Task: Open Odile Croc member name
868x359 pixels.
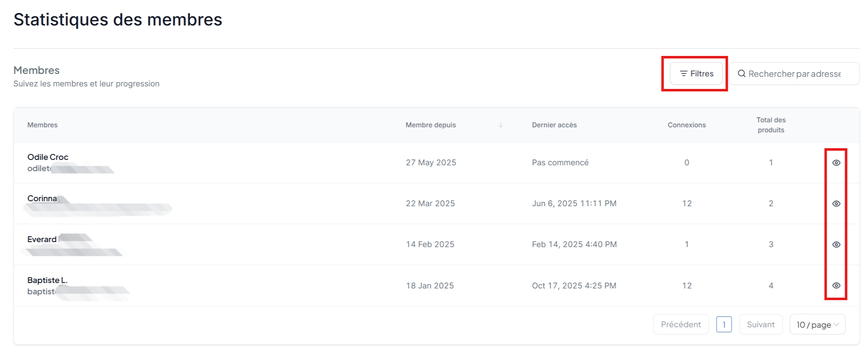Action: [48, 157]
